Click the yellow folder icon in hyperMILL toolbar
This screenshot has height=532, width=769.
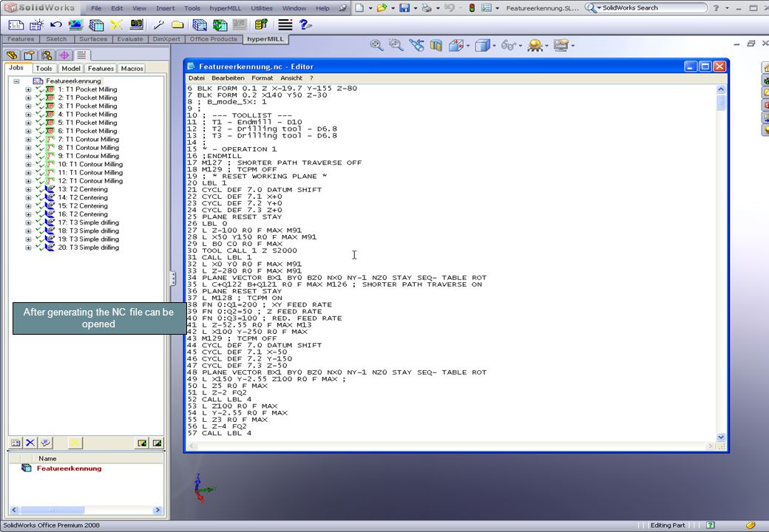(177, 24)
